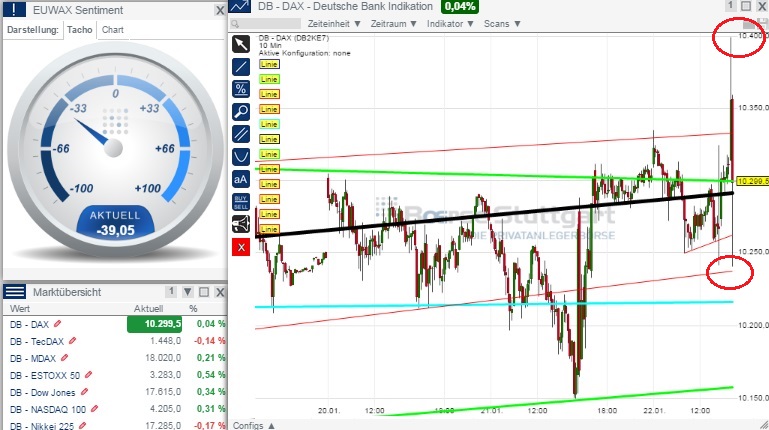Click group number 1 in chart window header
The height and width of the screenshot is (430, 769).
730,5
